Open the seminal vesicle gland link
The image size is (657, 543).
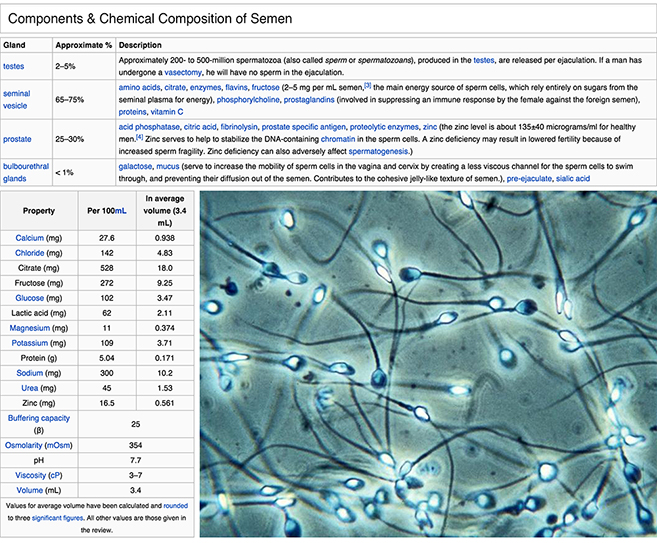pyautogui.click(x=17, y=100)
